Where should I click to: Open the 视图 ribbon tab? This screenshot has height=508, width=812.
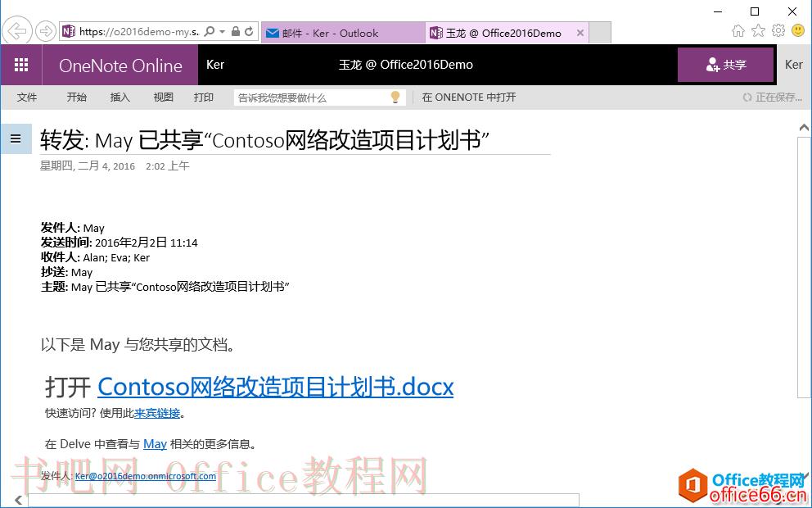pos(164,98)
